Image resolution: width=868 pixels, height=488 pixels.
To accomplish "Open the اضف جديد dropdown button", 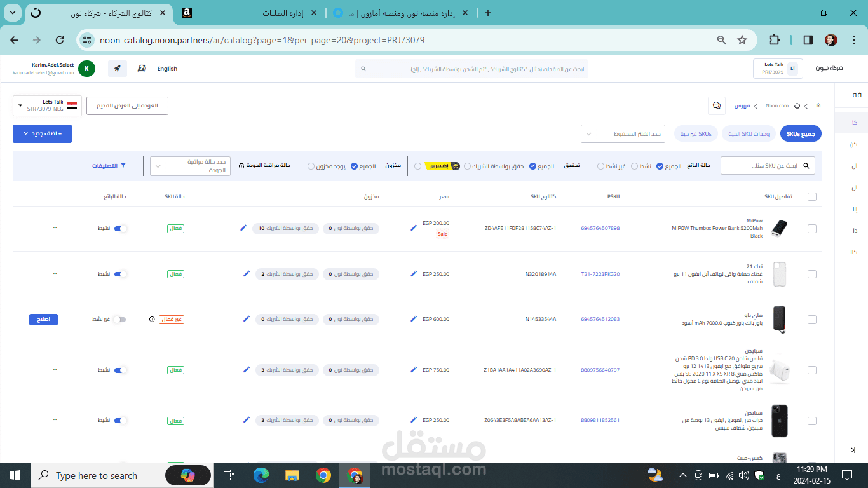I will (42, 133).
